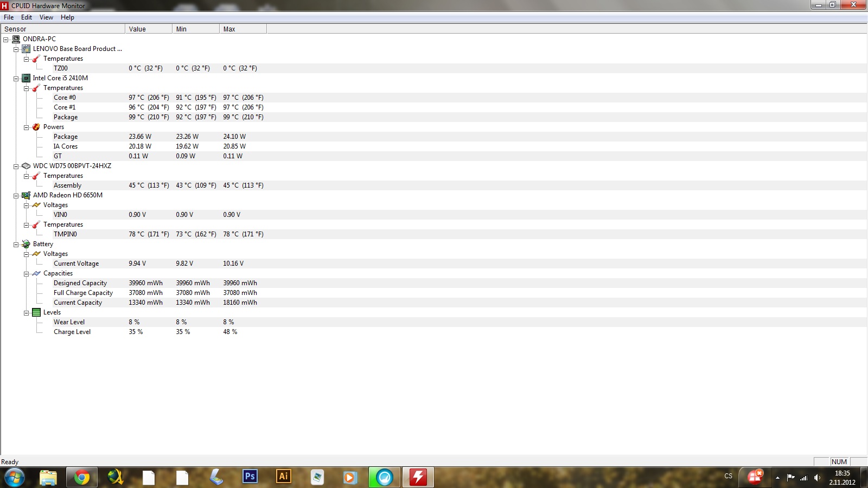Select the IA Cores power row
Screen dimensions: 868x488
click(x=434, y=146)
